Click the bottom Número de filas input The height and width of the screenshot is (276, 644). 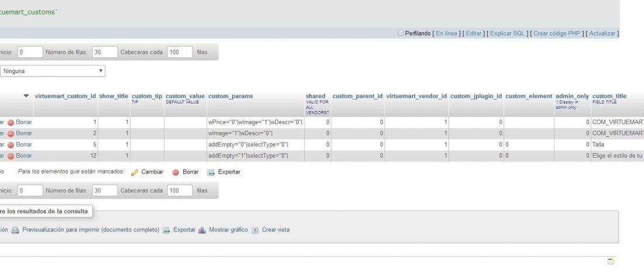(x=105, y=191)
